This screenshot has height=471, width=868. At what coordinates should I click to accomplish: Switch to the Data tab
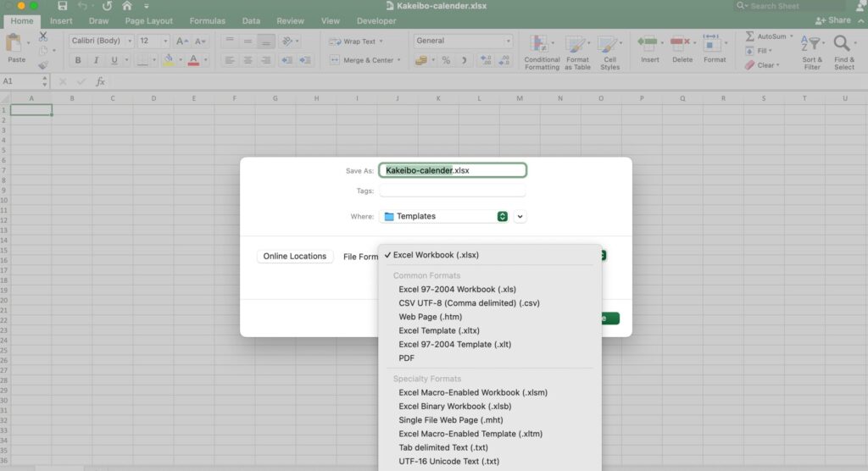[251, 21]
